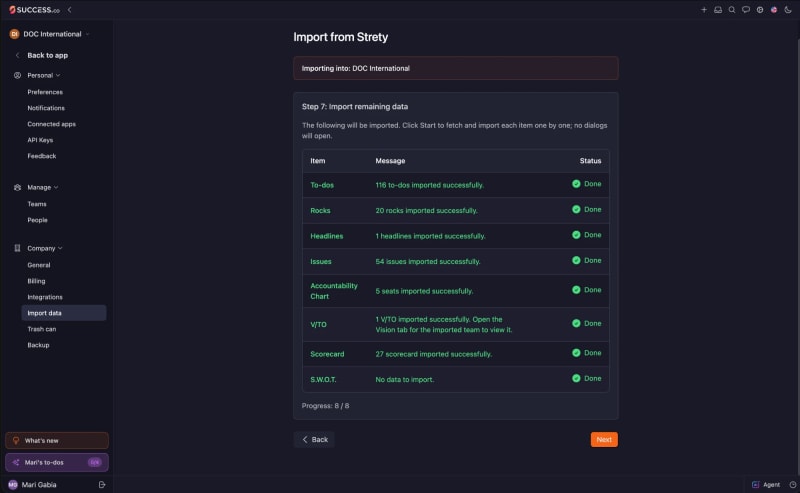Open Mari's to-dos shortcut
This screenshot has width=800, height=493.
tap(57, 462)
